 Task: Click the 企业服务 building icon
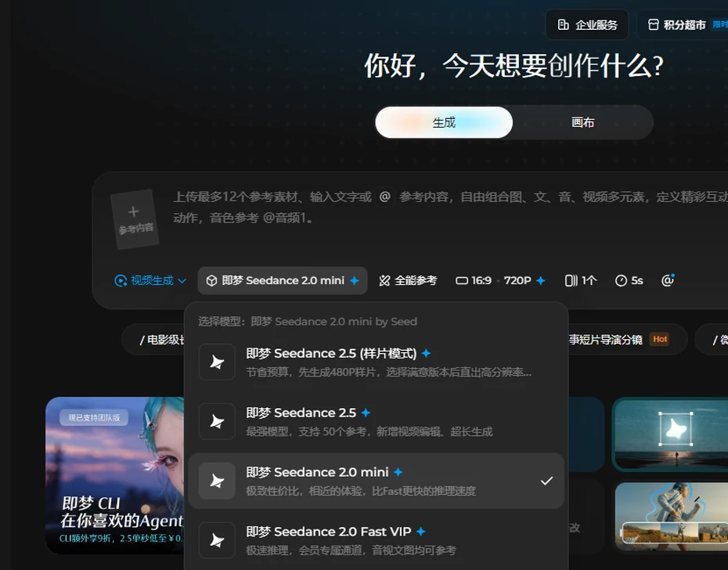[x=563, y=24]
